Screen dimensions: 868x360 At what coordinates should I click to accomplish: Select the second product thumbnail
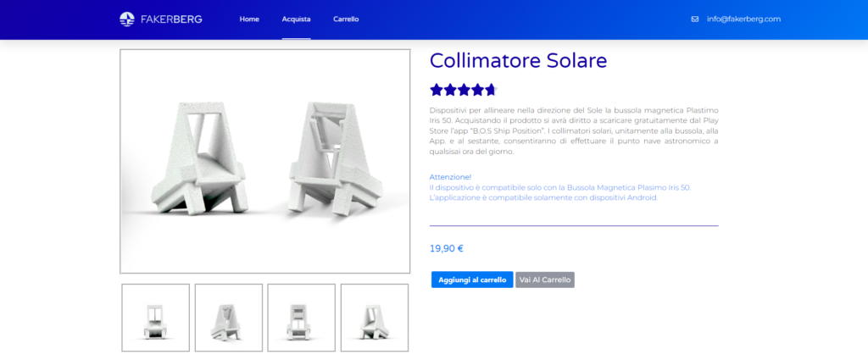point(229,318)
